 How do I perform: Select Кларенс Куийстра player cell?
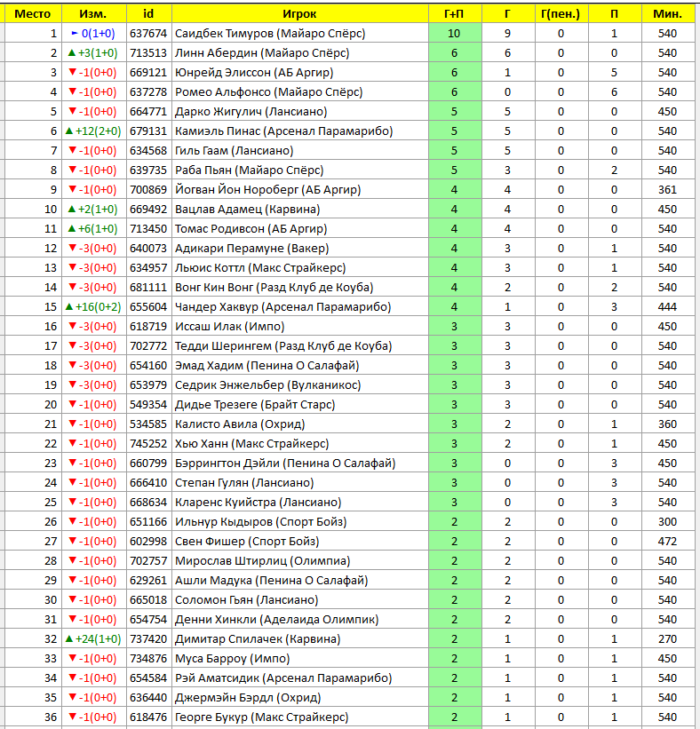(x=300, y=502)
